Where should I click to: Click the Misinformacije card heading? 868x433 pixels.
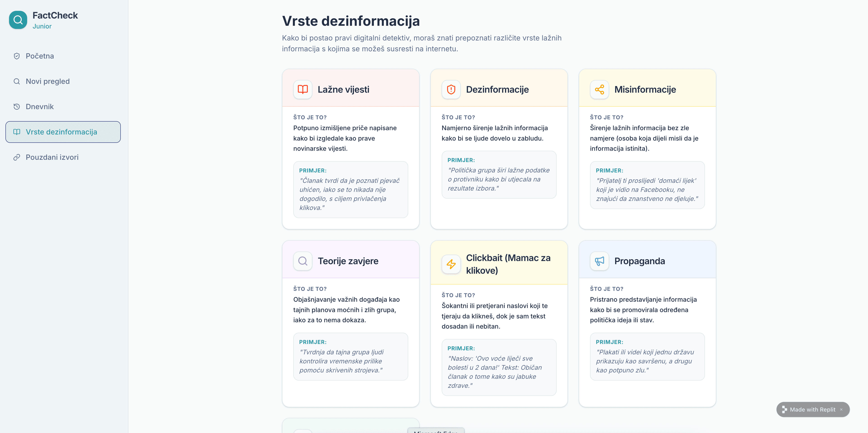tap(645, 89)
